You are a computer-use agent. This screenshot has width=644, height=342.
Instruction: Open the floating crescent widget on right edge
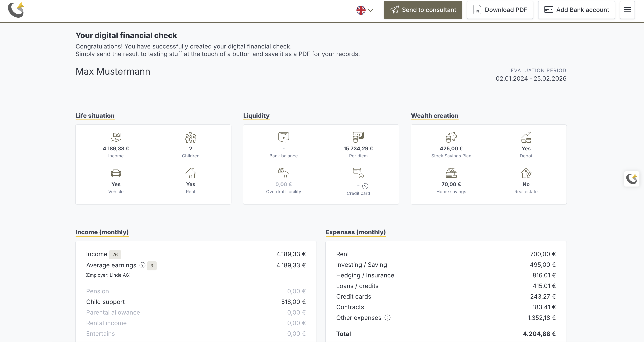pyautogui.click(x=631, y=179)
